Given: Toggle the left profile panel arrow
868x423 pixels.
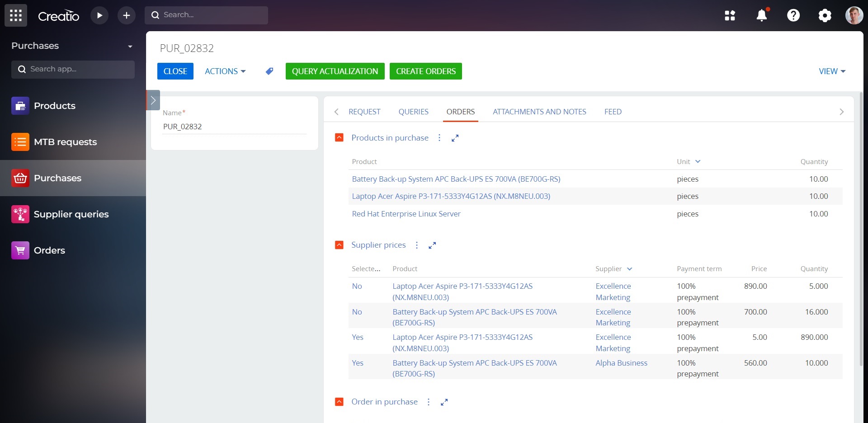Looking at the screenshot, I should click(153, 100).
